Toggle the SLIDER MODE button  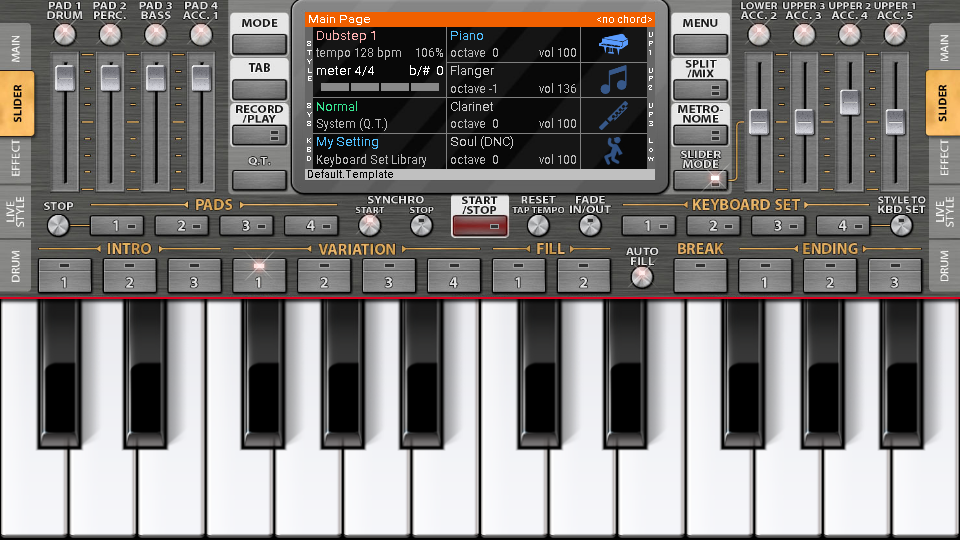[700, 180]
